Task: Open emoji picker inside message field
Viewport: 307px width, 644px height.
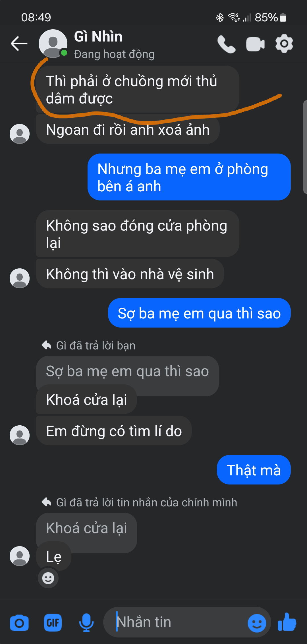Action: 257,623
